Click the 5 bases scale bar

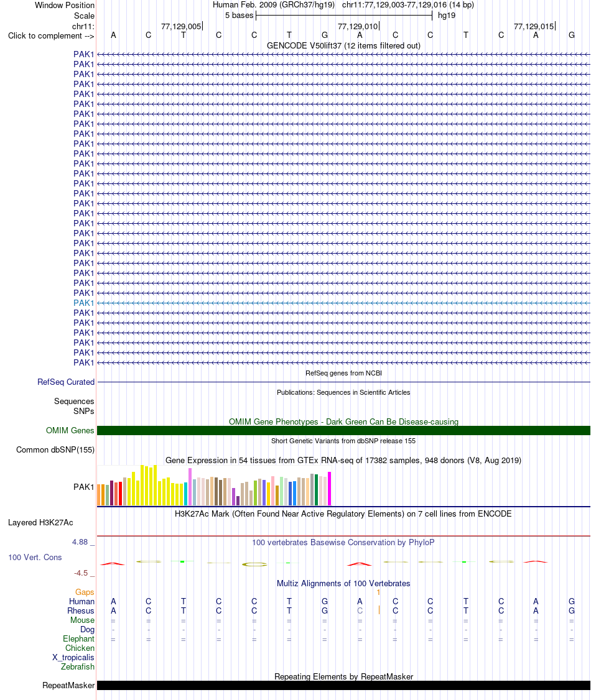[344, 16]
